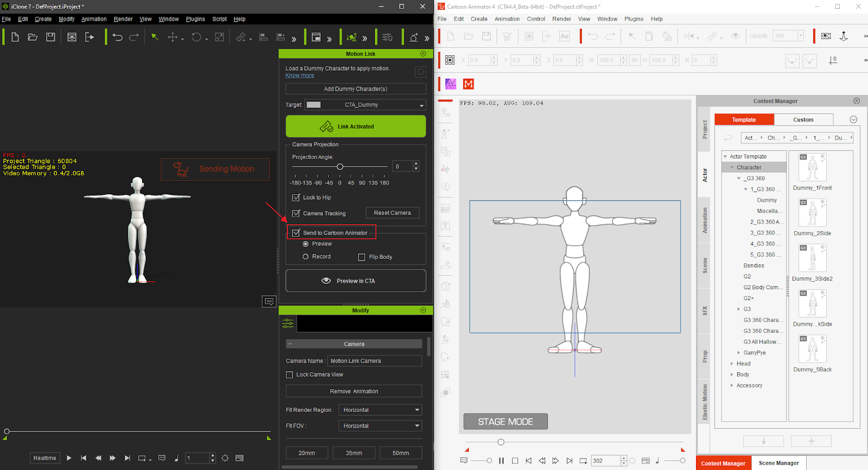Open Cartoon Animator Control menu
The height and width of the screenshot is (470, 868).
[536, 19]
